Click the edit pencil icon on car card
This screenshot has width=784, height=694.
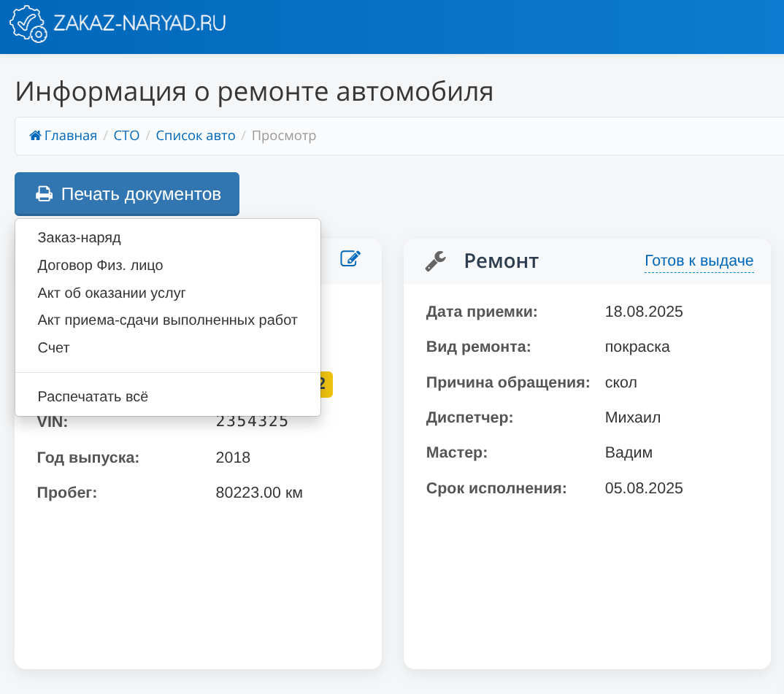350,258
